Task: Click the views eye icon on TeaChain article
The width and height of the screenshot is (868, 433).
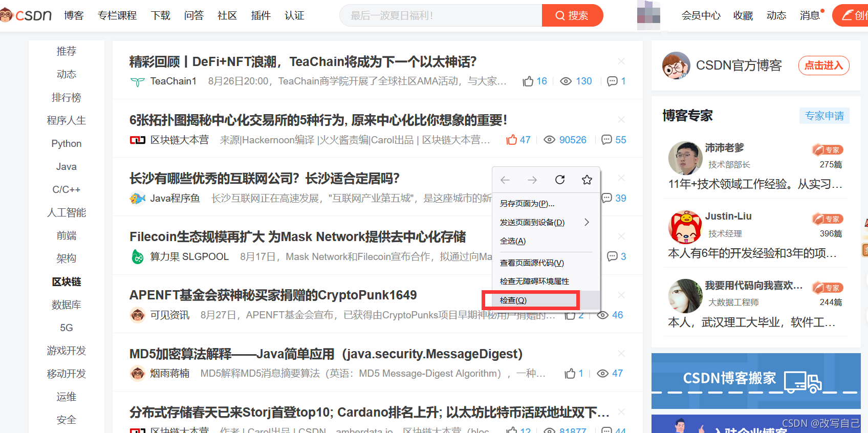Action: tap(566, 81)
